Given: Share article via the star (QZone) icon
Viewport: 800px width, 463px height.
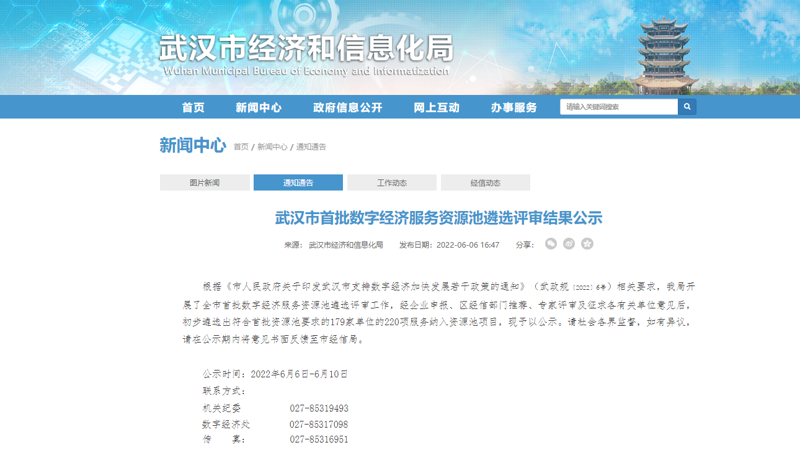Looking at the screenshot, I should pyautogui.click(x=587, y=244).
